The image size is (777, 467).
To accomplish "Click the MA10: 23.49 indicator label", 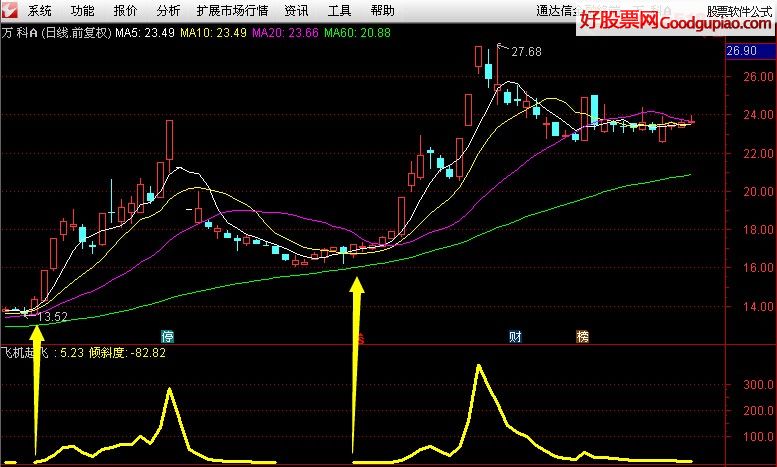I will [x=213, y=33].
